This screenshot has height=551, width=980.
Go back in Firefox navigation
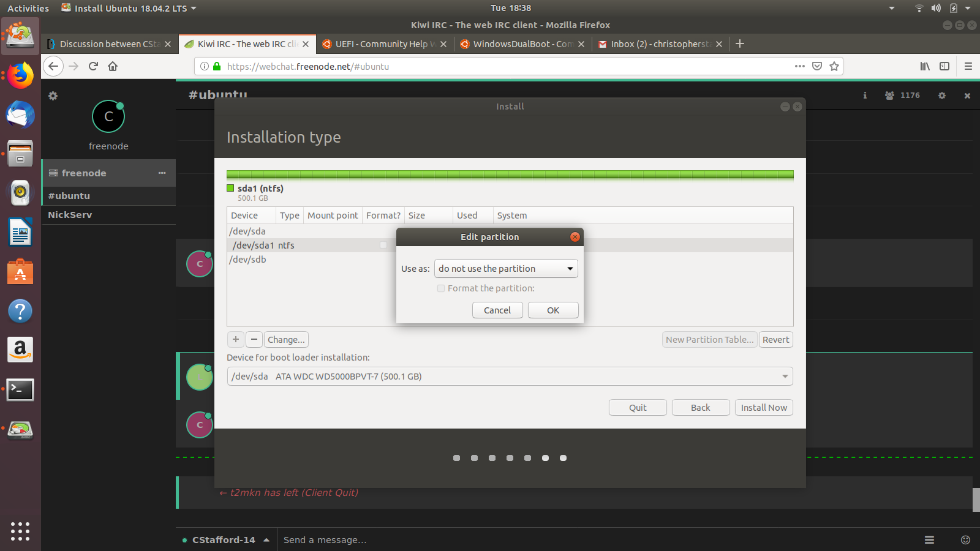pyautogui.click(x=53, y=66)
